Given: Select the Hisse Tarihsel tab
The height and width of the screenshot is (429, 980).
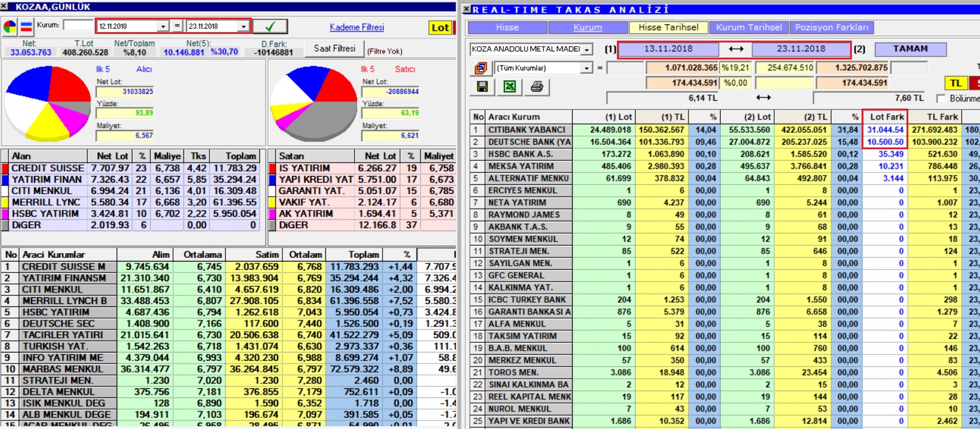Looking at the screenshot, I should [669, 27].
